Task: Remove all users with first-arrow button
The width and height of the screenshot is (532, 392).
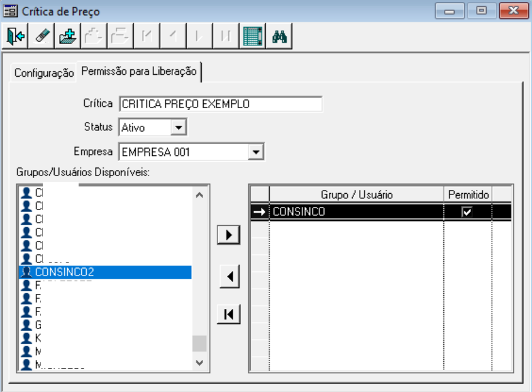Action: coord(229,314)
